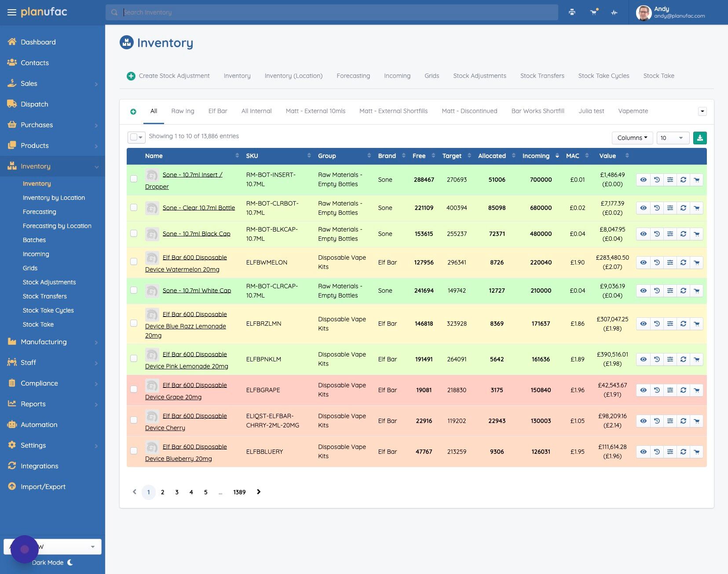Switch to the Raw Ing filter tab
This screenshot has height=574, width=728.
point(183,111)
